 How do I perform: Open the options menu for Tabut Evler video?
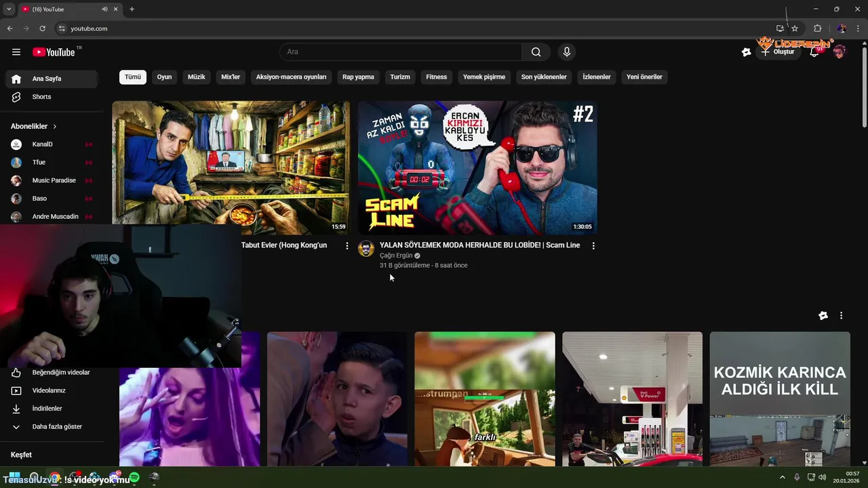347,246
